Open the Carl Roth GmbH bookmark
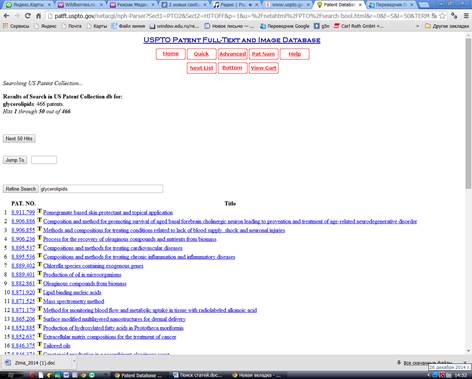The width and height of the screenshot is (472, 379). pos(359,26)
